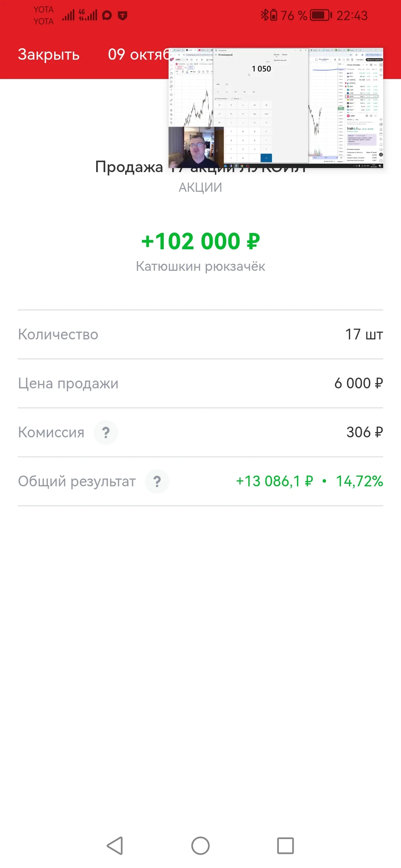401x868 pixels.
Task: Tap the Android back navigation triangle
Action: 115,846
